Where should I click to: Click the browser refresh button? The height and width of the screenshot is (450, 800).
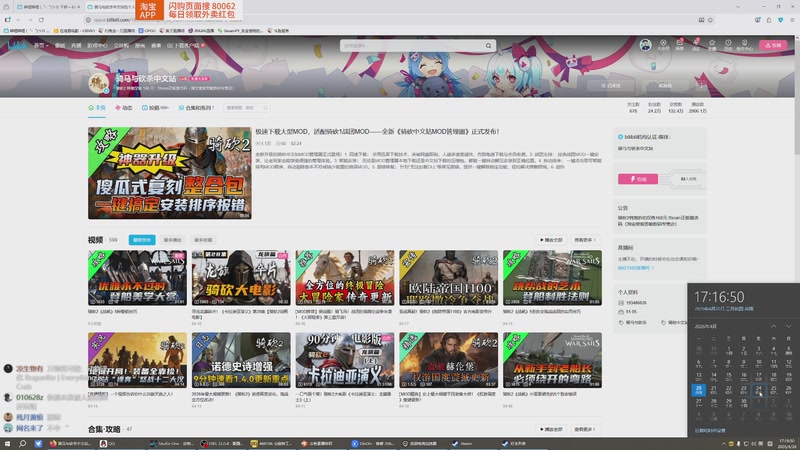(41, 20)
